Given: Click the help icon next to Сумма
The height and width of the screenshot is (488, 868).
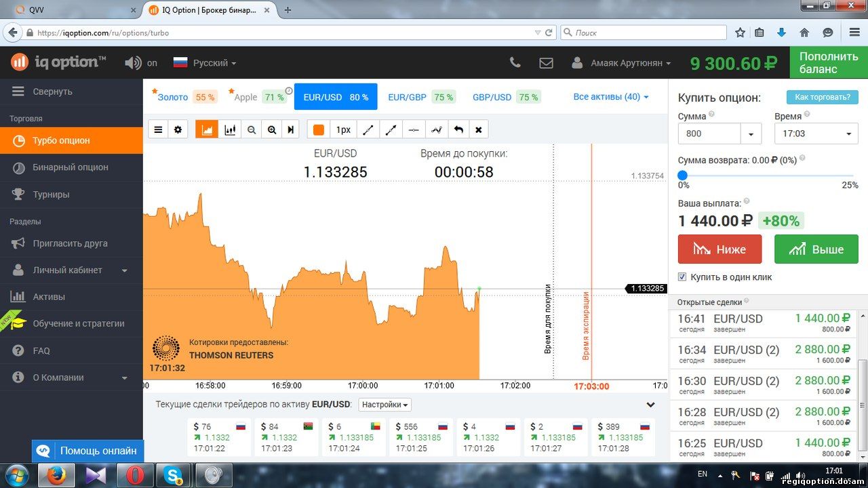Looking at the screenshot, I should (711, 115).
